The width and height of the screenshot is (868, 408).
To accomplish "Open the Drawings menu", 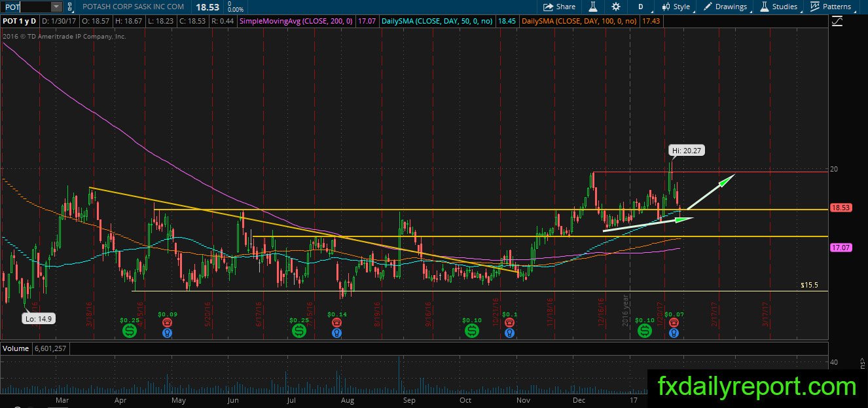I will (x=725, y=7).
